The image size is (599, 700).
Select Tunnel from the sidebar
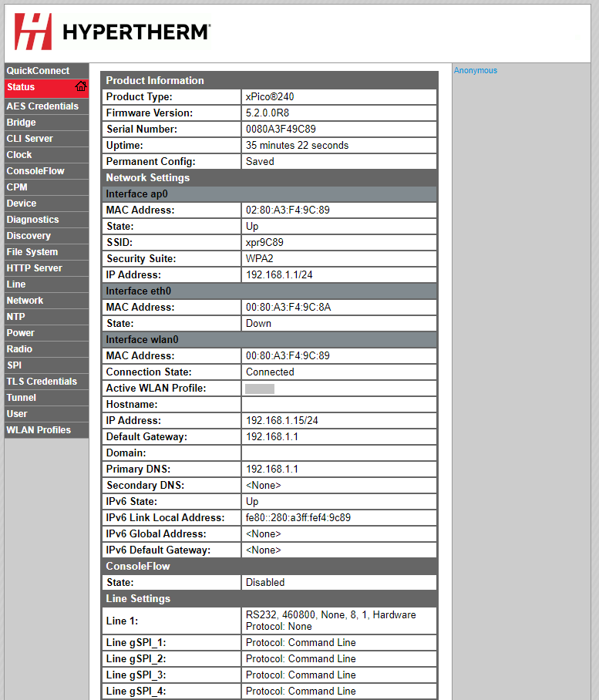coord(22,398)
